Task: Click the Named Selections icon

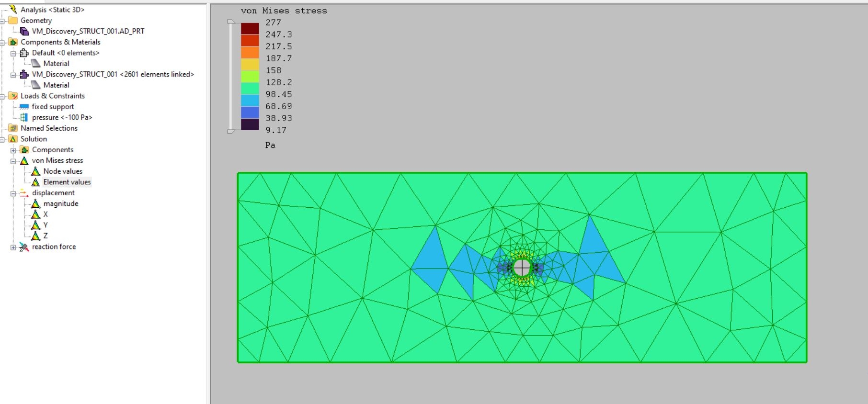Action: point(13,128)
